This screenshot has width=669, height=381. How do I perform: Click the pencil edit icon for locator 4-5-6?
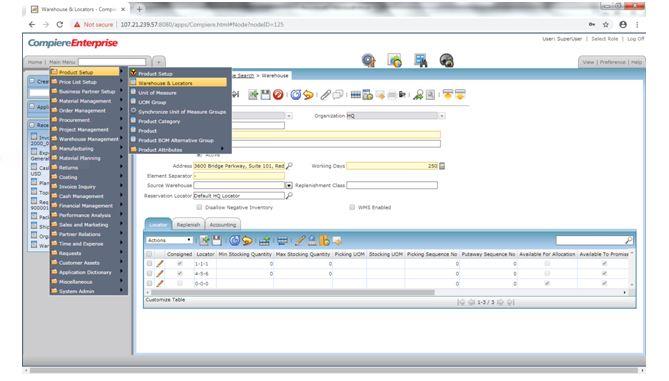(x=160, y=274)
